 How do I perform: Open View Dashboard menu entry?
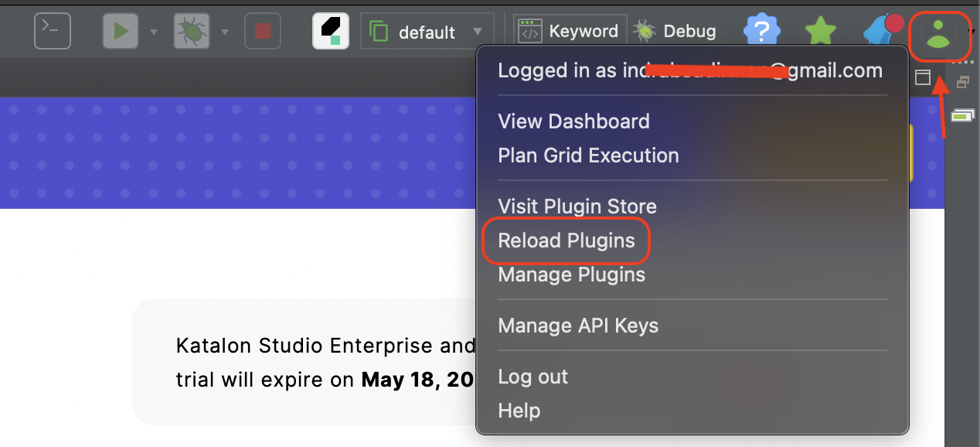pyautogui.click(x=573, y=121)
